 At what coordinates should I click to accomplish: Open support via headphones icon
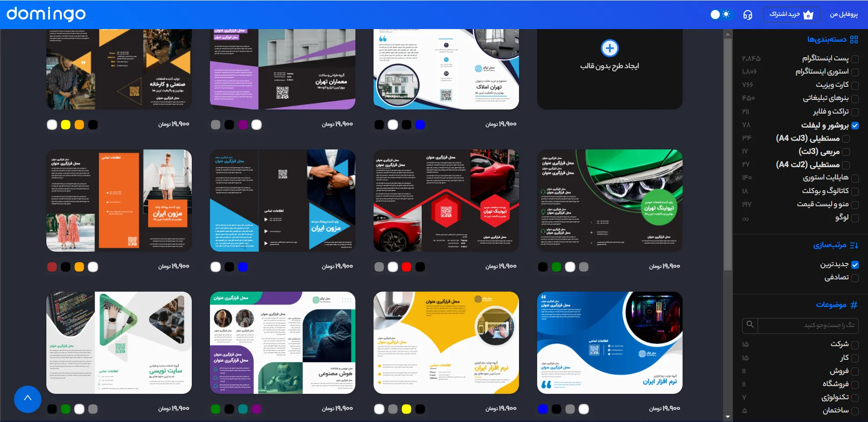pos(748,15)
